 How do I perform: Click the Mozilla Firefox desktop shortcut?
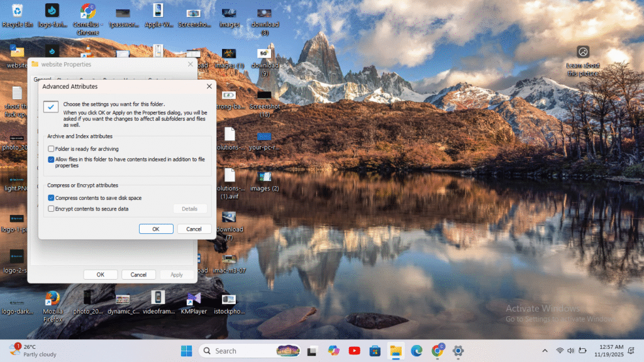point(52,298)
